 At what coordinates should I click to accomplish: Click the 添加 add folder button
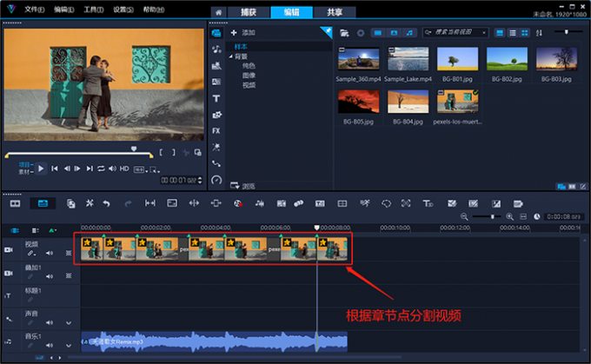243,33
